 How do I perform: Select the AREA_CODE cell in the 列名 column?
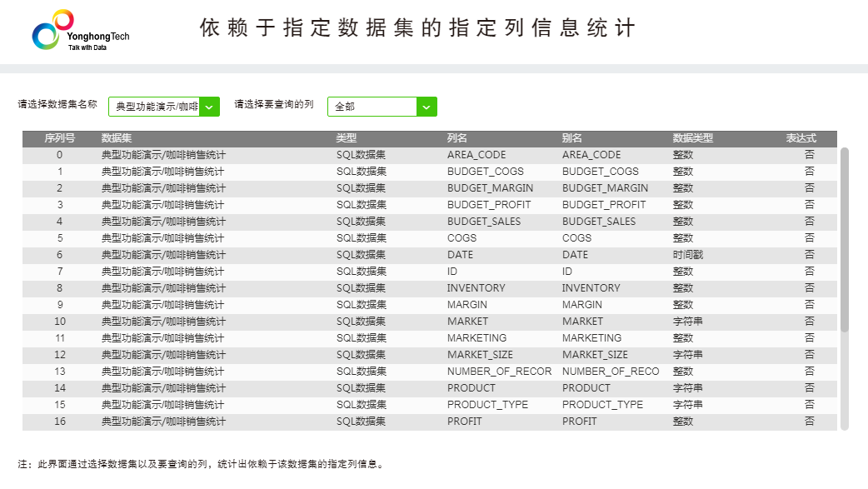click(476, 155)
